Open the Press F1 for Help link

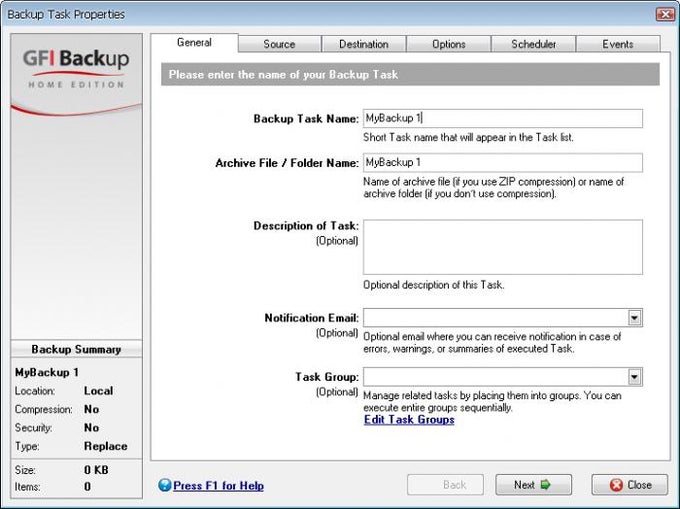218,486
